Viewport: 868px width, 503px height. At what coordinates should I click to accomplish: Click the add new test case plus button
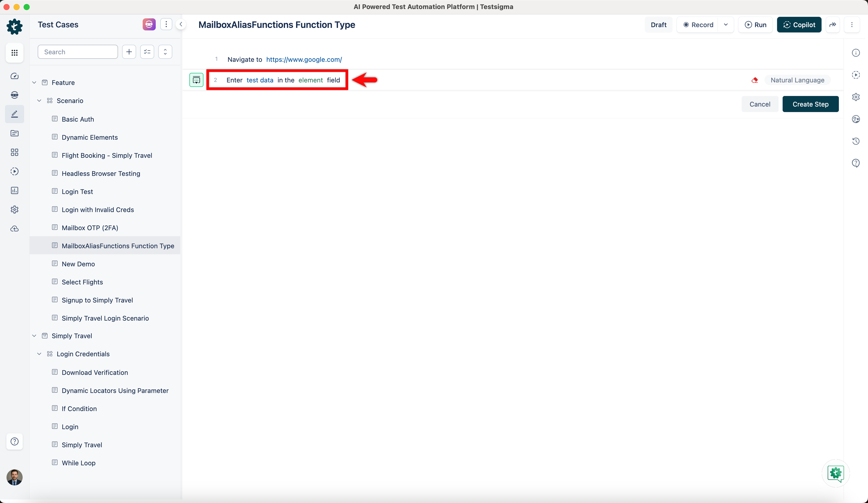coord(129,52)
